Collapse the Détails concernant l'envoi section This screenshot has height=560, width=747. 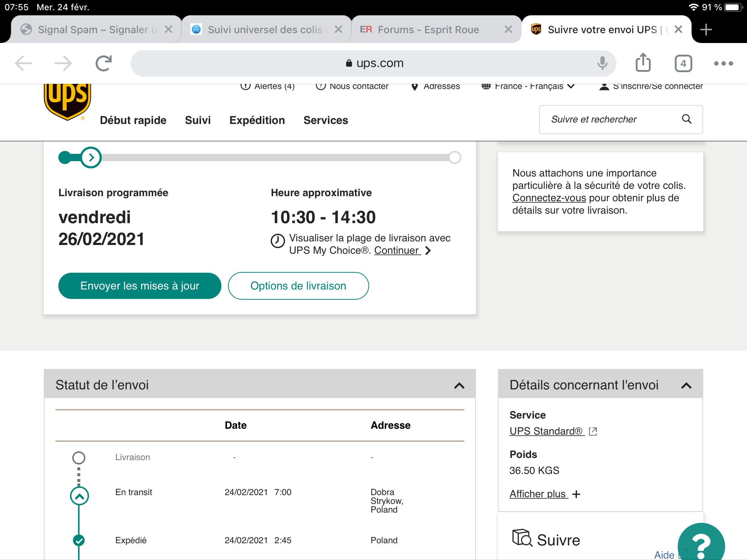[x=686, y=385]
